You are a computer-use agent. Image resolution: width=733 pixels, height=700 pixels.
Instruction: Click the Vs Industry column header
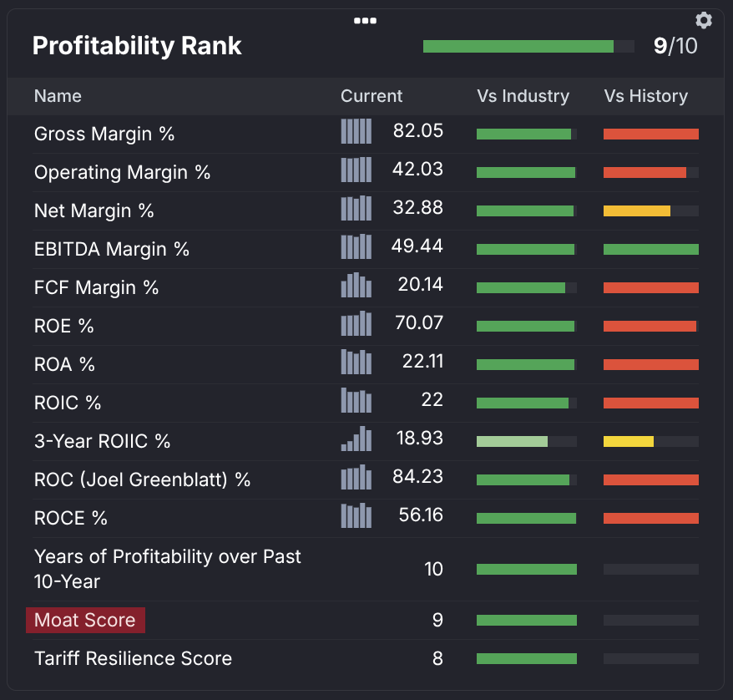[523, 96]
